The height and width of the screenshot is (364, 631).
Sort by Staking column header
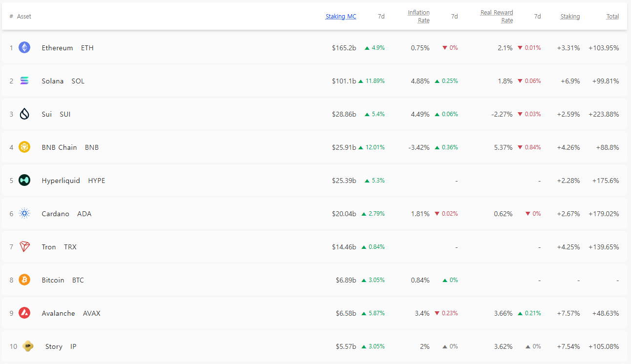tap(570, 16)
